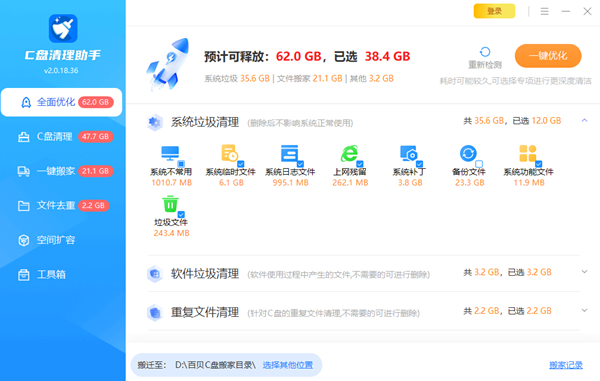This screenshot has width=600, height=381.
Task: Click the 一键优化 orange button
Action: point(548,56)
